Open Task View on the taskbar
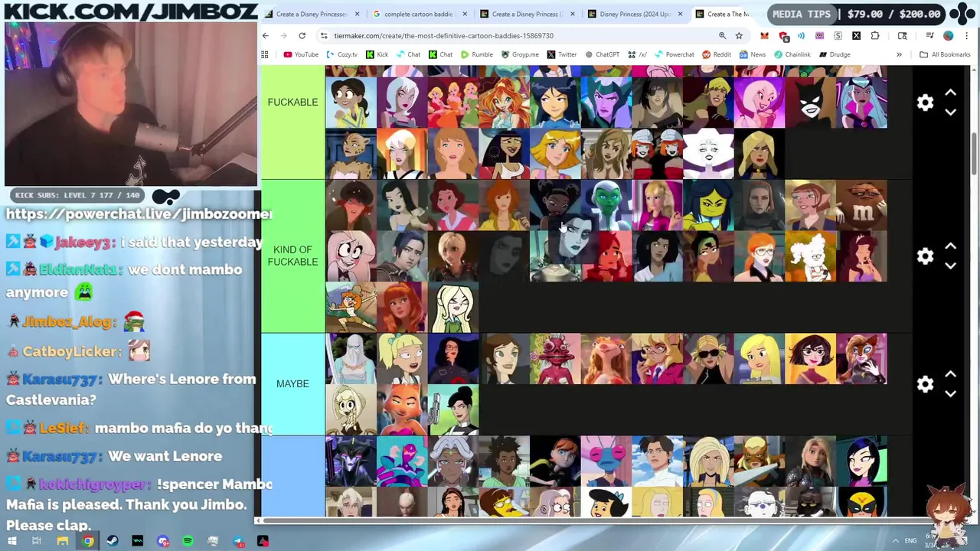Screen dimensions: 980x551 tap(37, 541)
